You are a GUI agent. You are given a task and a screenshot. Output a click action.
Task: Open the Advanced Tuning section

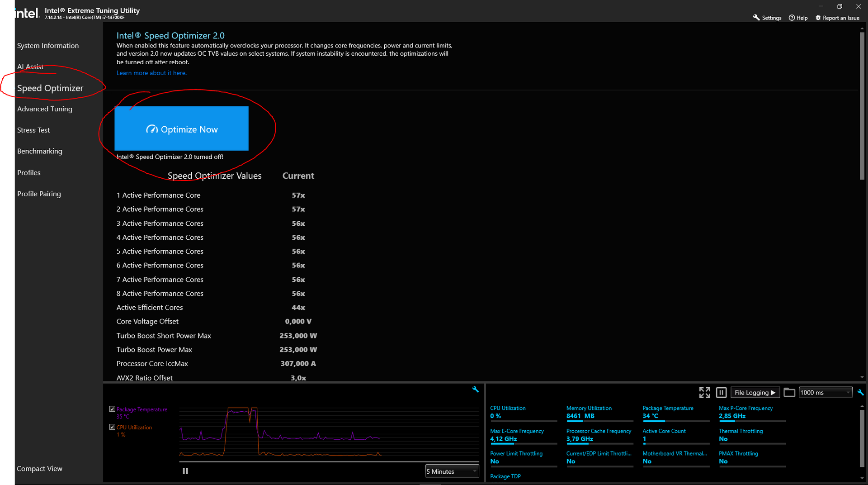click(x=45, y=109)
